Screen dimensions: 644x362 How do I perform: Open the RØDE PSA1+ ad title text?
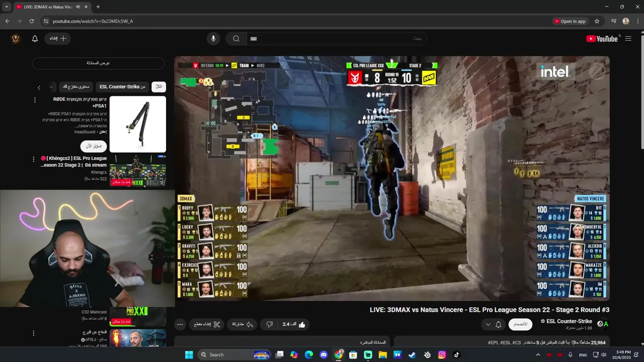[80, 103]
